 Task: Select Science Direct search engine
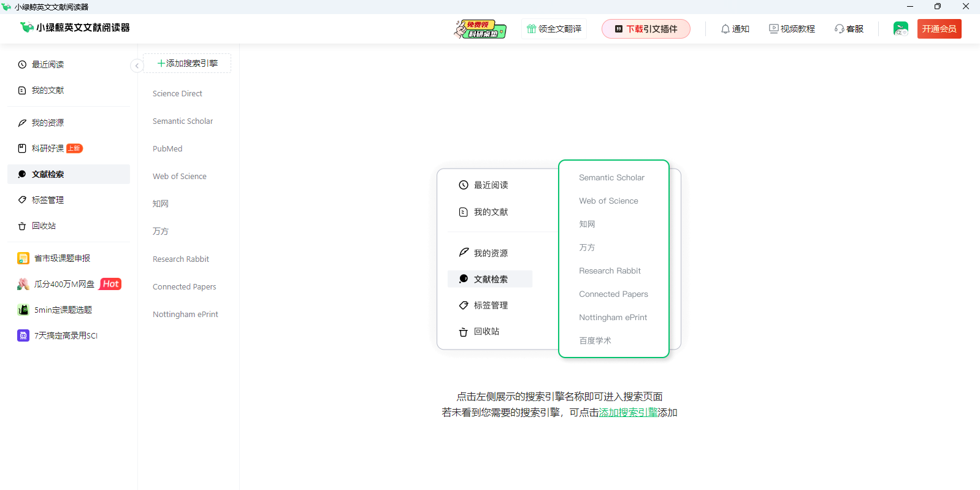[177, 94]
